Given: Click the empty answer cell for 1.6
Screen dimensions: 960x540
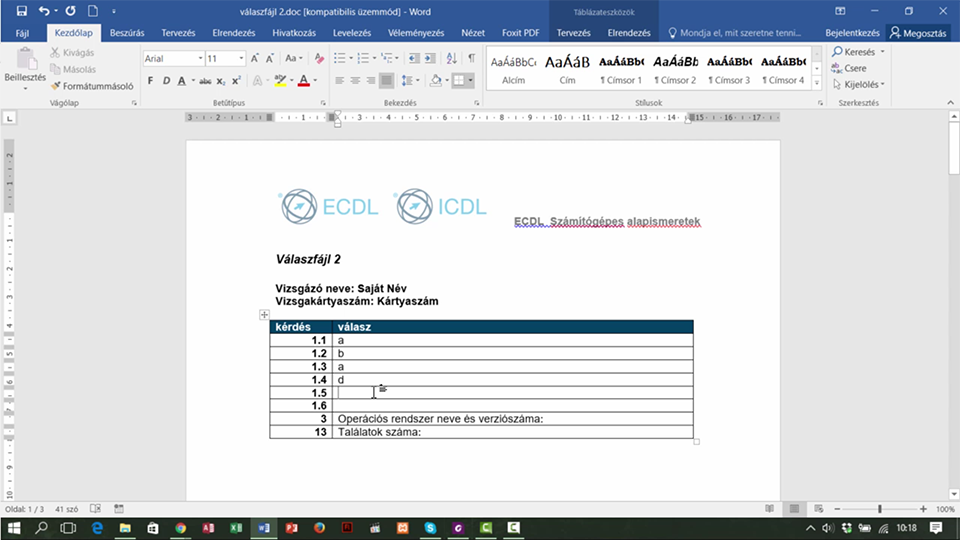Looking at the screenshot, I should 512,406.
